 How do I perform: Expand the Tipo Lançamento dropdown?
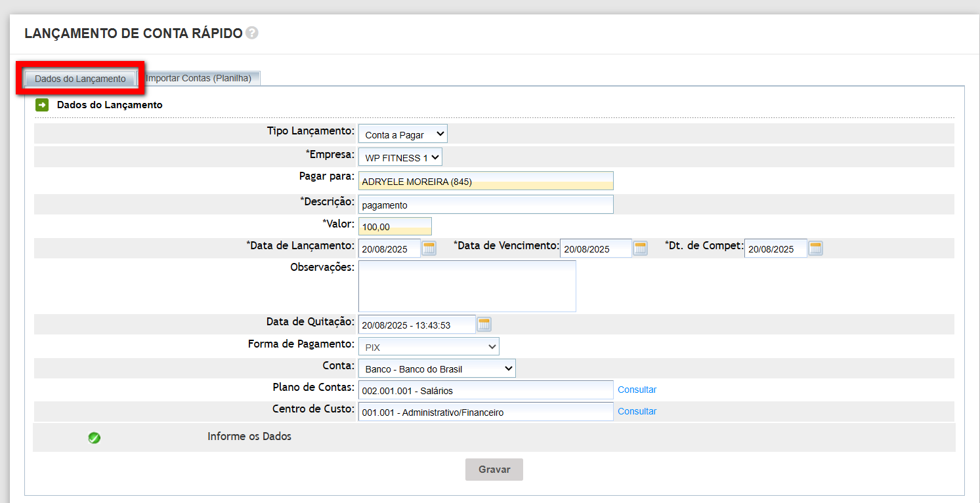coord(402,134)
